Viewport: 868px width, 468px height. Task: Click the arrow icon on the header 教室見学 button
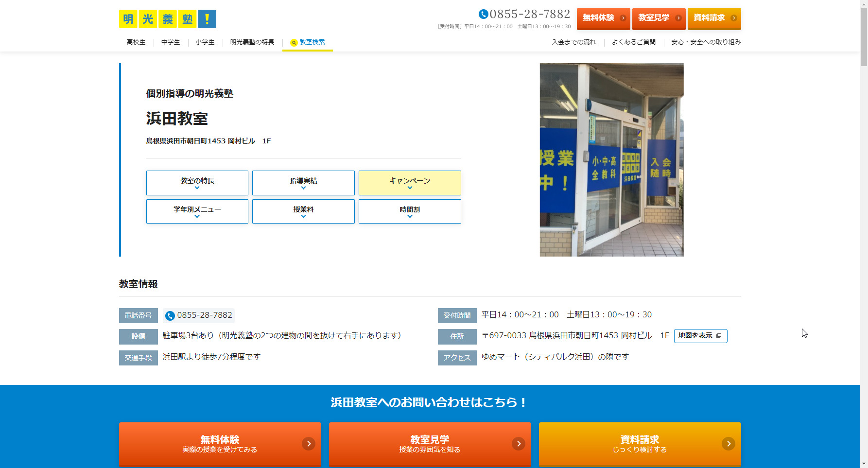pyautogui.click(x=678, y=18)
